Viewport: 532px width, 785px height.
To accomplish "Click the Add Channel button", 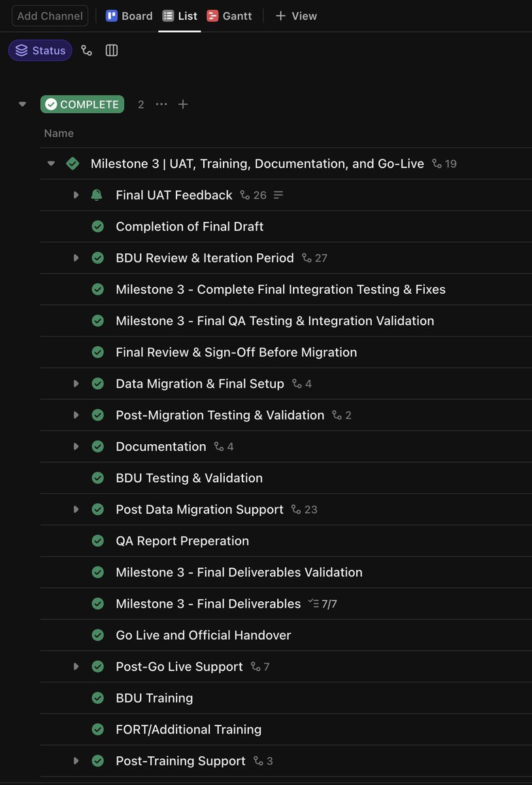I will tap(50, 16).
